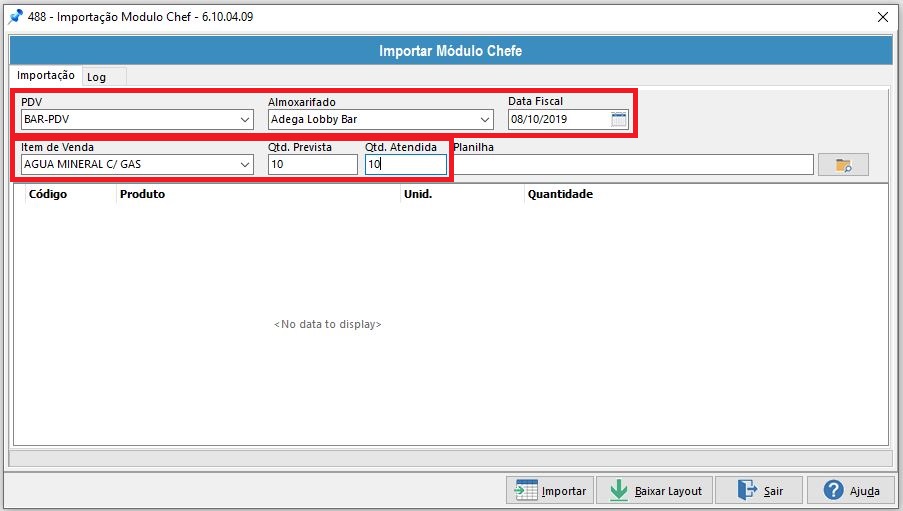Click the pin icon in title bar
The width and height of the screenshot is (903, 511).
tap(16, 17)
